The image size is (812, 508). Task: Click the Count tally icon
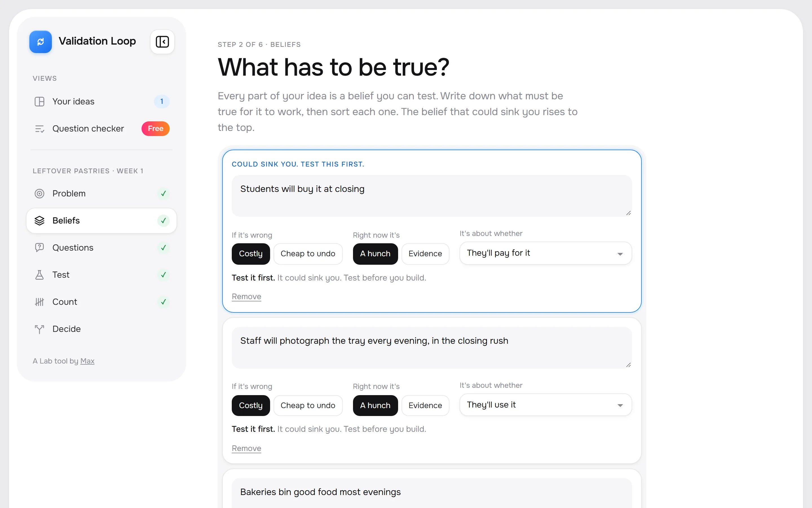click(x=39, y=302)
